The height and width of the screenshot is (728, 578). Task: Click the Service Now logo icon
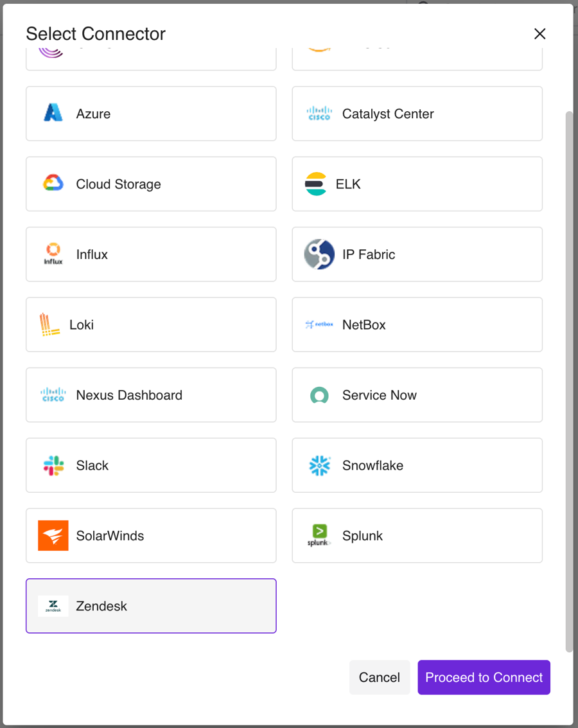319,395
